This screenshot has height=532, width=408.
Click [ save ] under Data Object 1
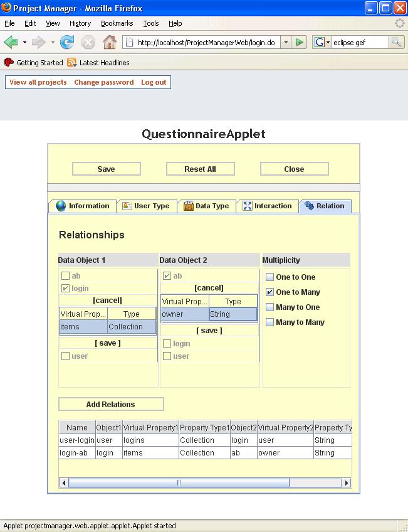[107, 343]
